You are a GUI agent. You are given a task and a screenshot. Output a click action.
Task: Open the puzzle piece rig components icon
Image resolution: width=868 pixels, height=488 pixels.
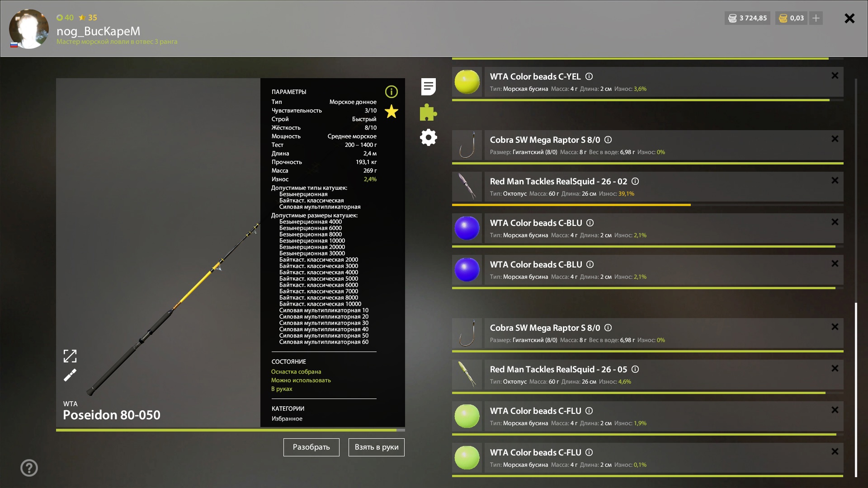[428, 112]
